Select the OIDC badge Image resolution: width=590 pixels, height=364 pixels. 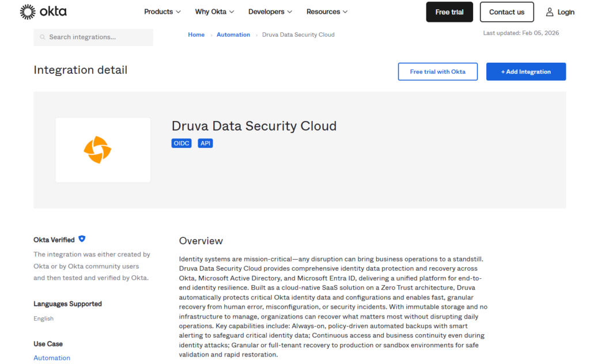pyautogui.click(x=181, y=143)
